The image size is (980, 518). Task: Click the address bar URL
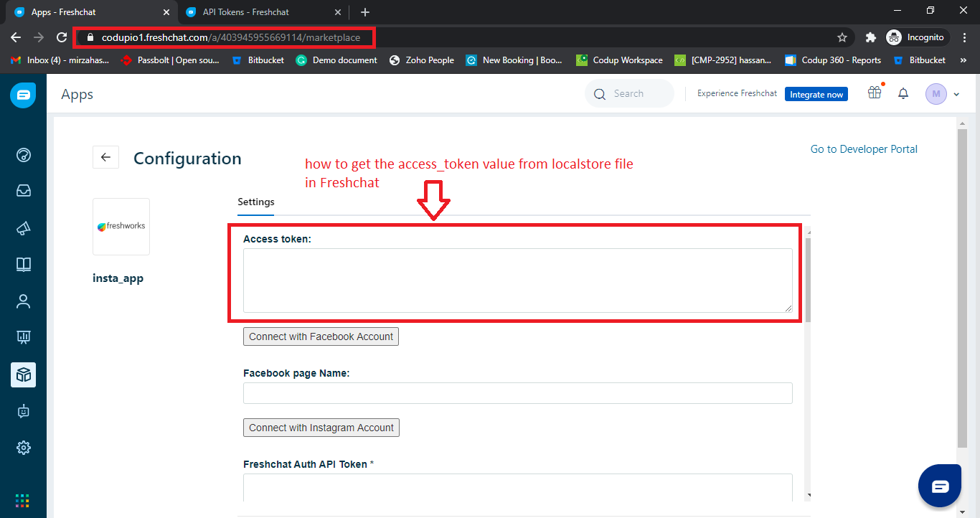(231, 37)
